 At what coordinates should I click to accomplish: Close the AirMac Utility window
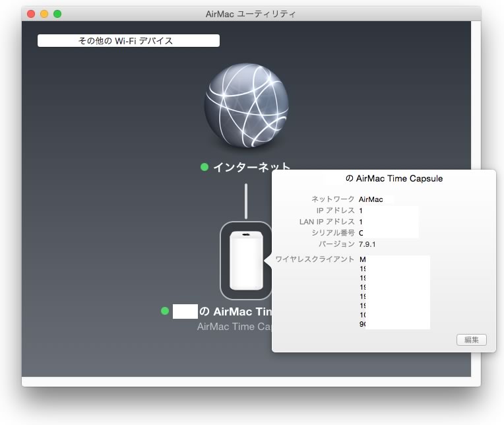tap(31, 14)
